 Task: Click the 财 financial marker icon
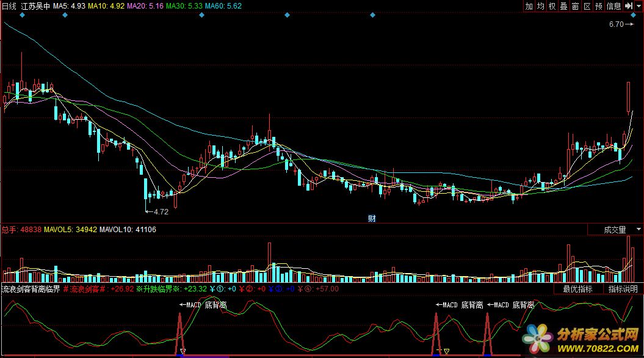tap(372, 219)
